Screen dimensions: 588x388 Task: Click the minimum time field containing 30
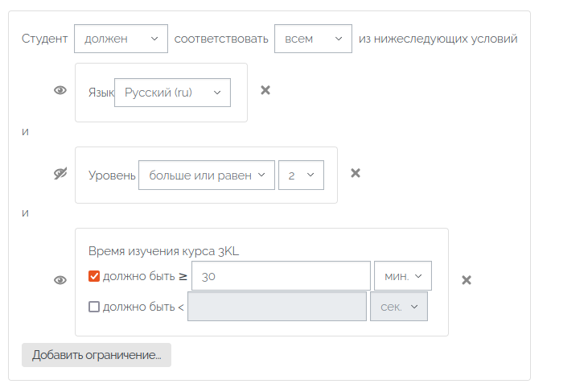coord(281,276)
